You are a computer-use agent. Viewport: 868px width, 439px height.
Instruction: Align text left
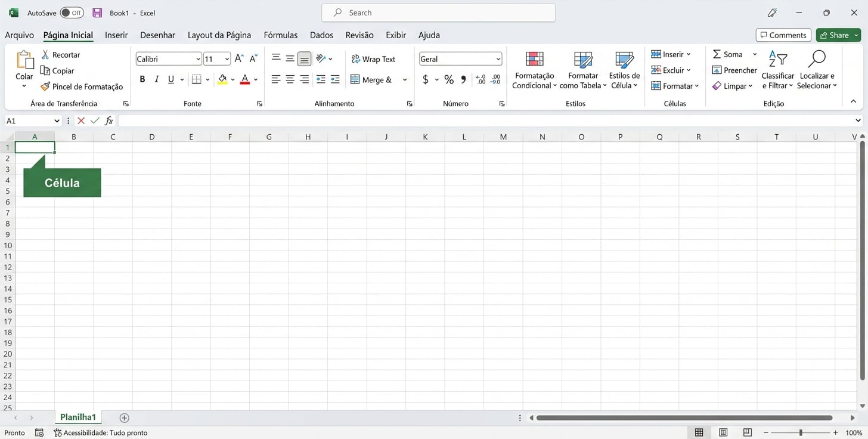point(276,79)
